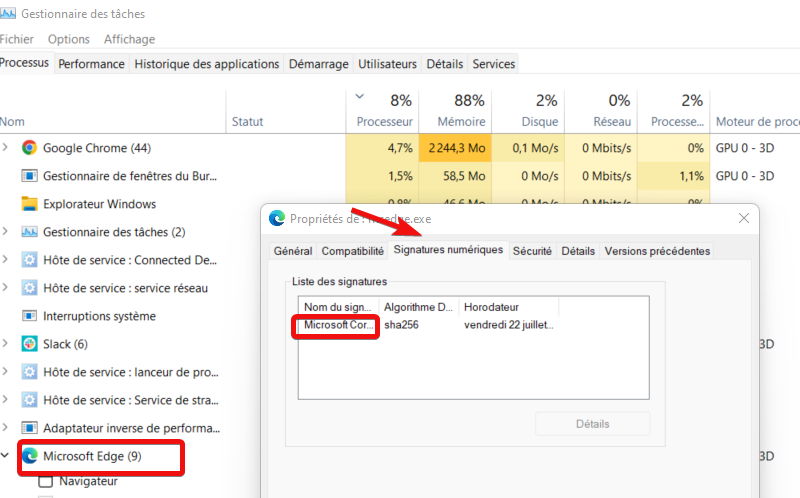Click the Microsoft Edge process icon
800x498 pixels.
30,456
